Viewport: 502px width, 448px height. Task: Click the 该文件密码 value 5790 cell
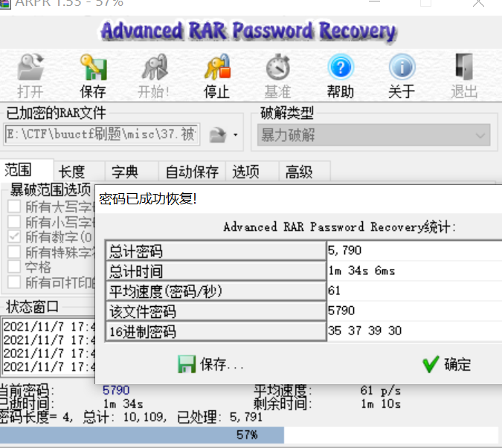[x=414, y=311]
